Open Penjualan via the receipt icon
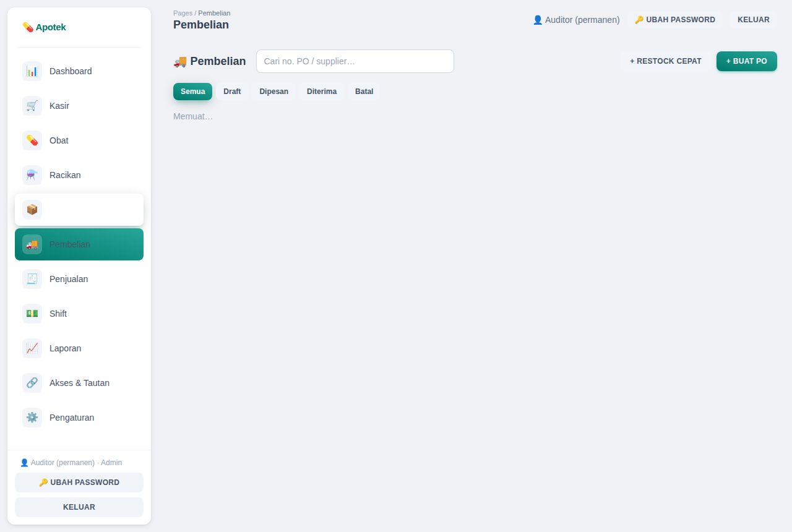The image size is (792, 532). [32, 279]
